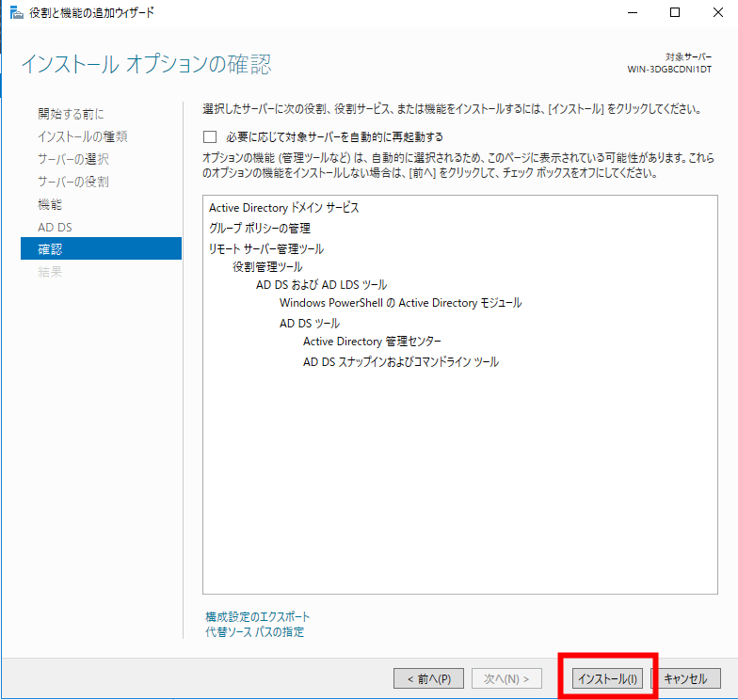Enable automatic restart of target server checkbox
Screen dimensions: 738x700
pyautogui.click(x=210, y=137)
